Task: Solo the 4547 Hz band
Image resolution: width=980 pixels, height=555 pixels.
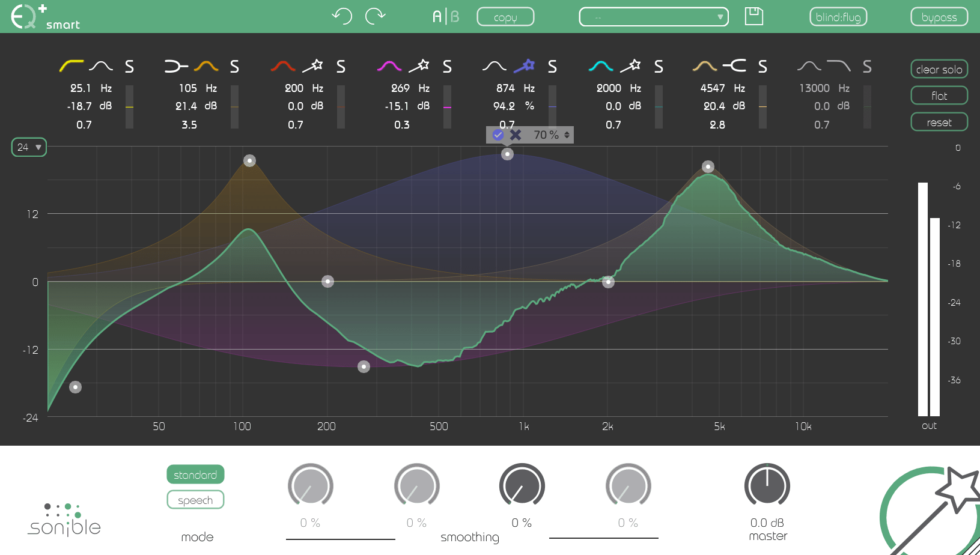Action: tap(762, 66)
